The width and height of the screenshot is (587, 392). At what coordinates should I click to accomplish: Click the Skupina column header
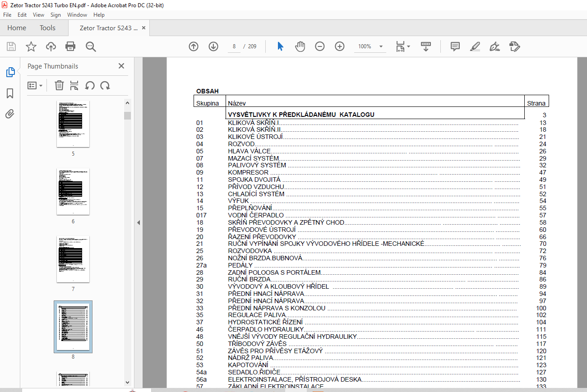pos(208,103)
